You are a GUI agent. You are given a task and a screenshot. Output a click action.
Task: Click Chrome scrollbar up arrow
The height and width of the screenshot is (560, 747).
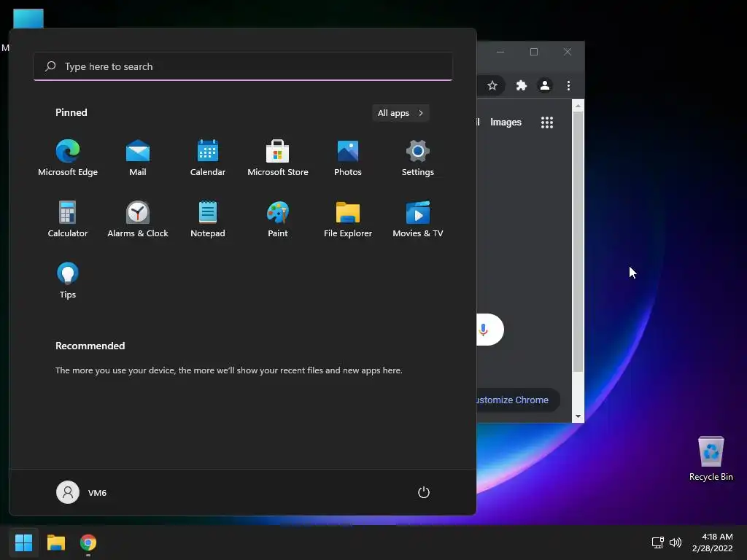(578, 106)
